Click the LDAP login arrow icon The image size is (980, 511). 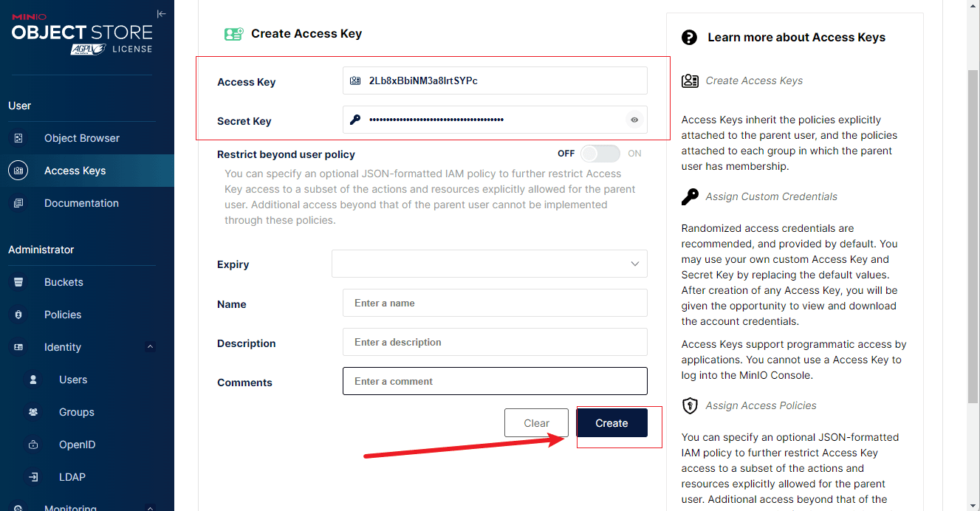coord(33,477)
